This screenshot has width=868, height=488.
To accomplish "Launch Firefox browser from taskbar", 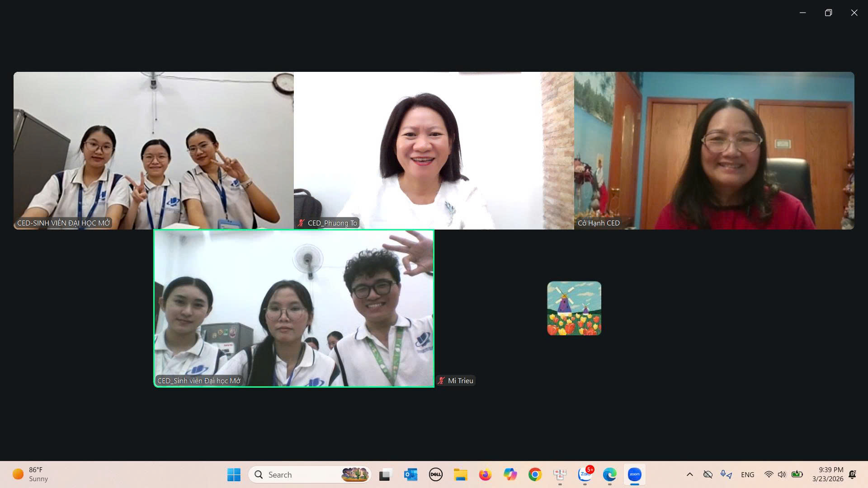I will tap(485, 474).
